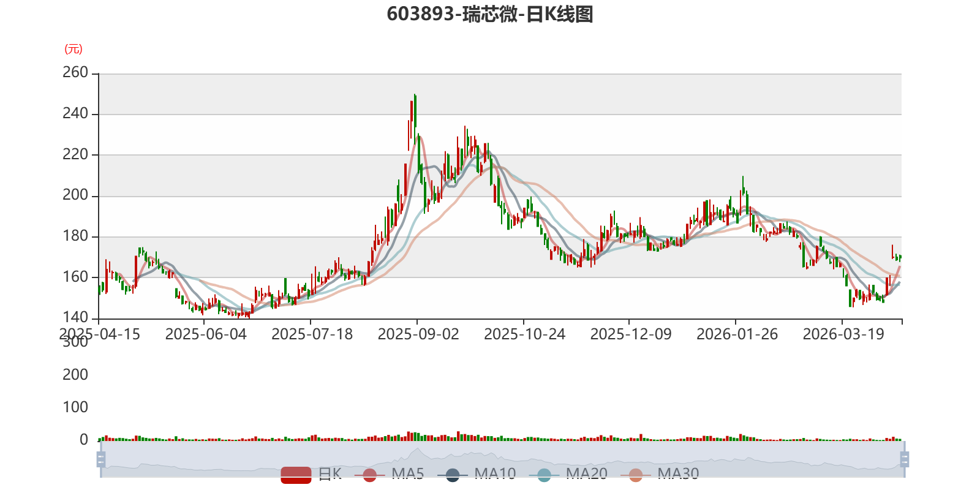Click the (元) unit label
The width and height of the screenshot is (980, 490).
click(73, 49)
